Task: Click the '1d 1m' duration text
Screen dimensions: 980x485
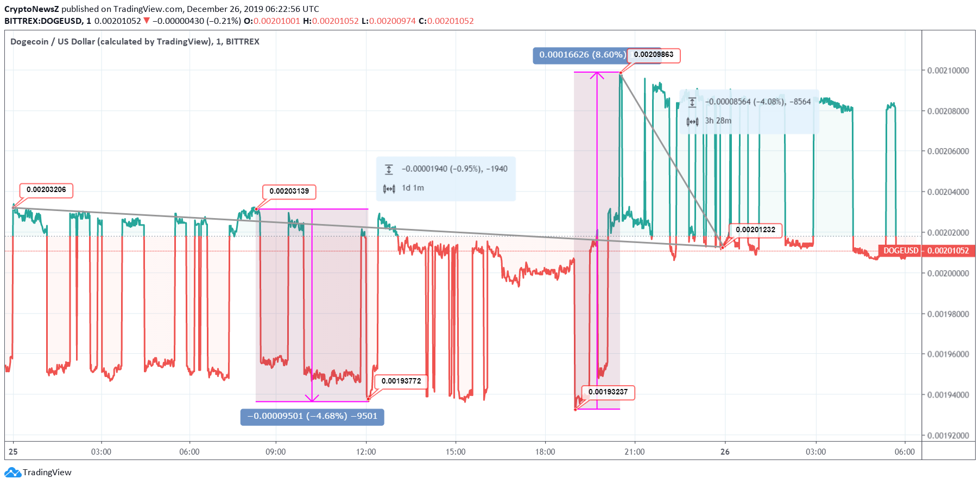Action: click(413, 188)
